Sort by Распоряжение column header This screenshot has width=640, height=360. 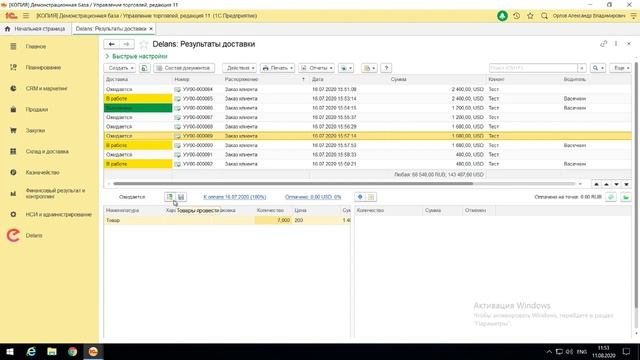point(266,80)
